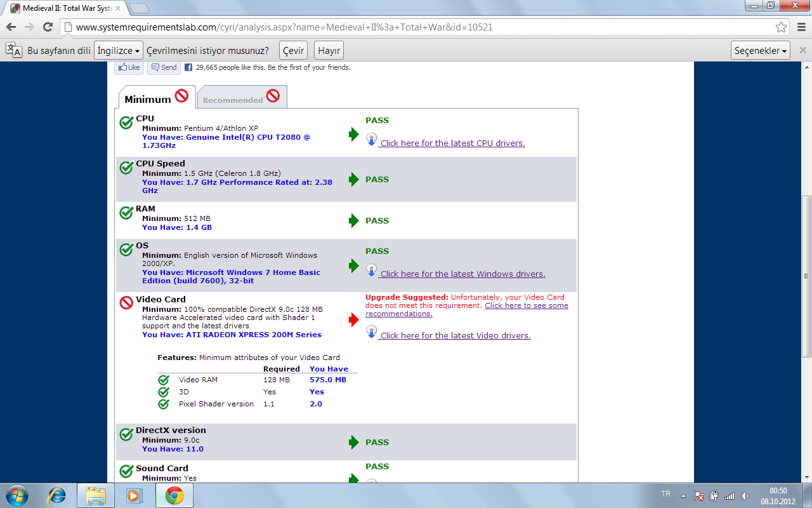Click the browser forward arrow
Viewport: 812px width, 508px height.
(x=29, y=27)
